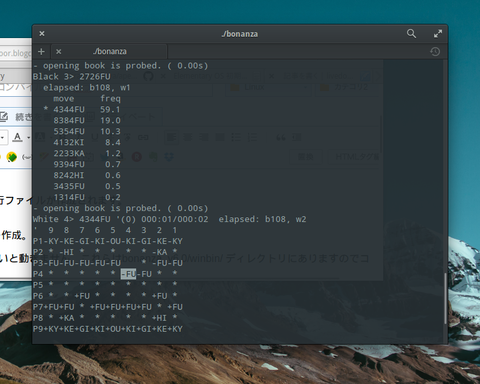The width and height of the screenshot is (480, 384).
Task: Click font color A icon in browser editor
Action: 18,137
